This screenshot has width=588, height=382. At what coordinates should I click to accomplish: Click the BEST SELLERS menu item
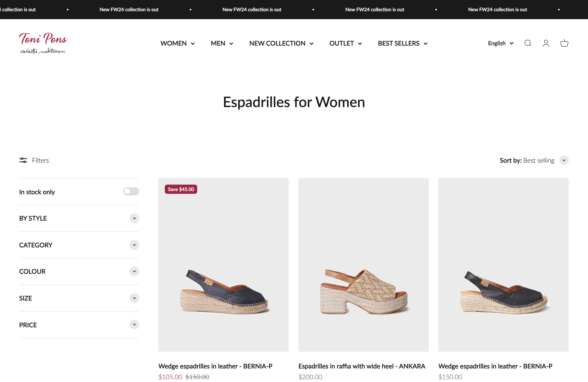[398, 43]
